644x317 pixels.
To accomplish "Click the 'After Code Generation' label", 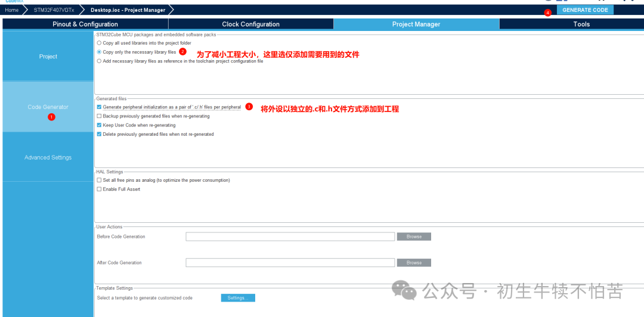I will [x=119, y=262].
